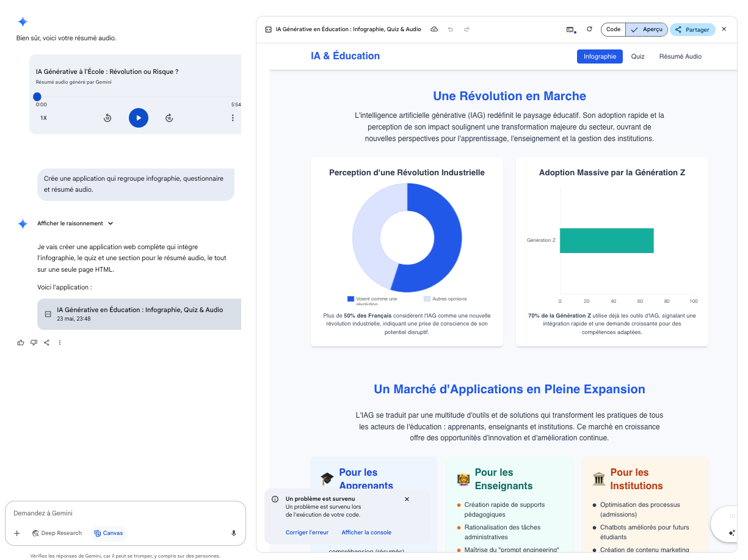The height and width of the screenshot is (560, 748).
Task: Toggle the Canvas option in prompt box
Action: point(108,533)
